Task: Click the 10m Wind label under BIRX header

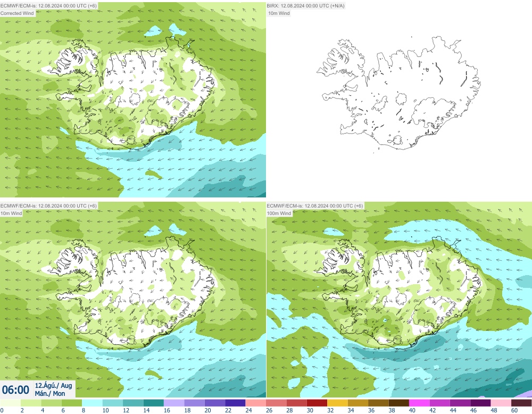Action: 279,13
